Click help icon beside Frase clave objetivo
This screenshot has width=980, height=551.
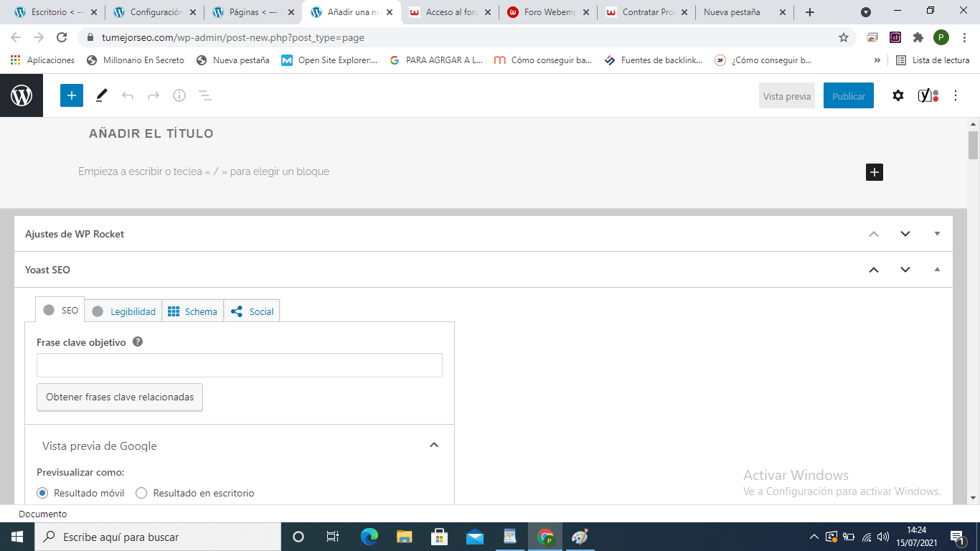138,342
